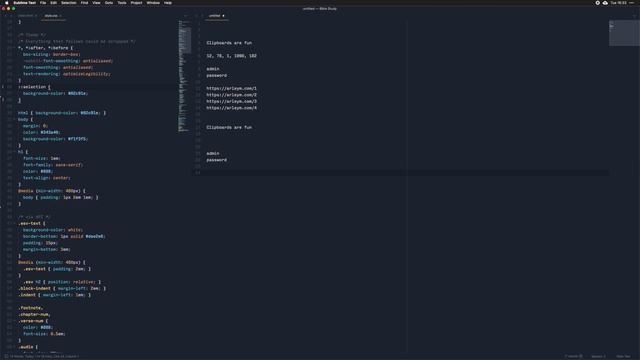Click the 'html { background-color' line
Image resolution: width=640 pixels, height=360 pixels.
click(x=62, y=113)
